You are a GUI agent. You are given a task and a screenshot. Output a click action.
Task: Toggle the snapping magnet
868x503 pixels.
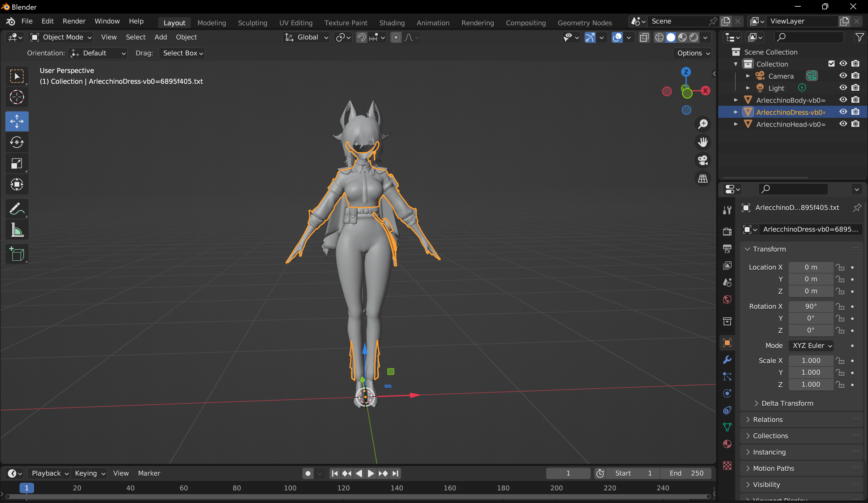(x=361, y=37)
